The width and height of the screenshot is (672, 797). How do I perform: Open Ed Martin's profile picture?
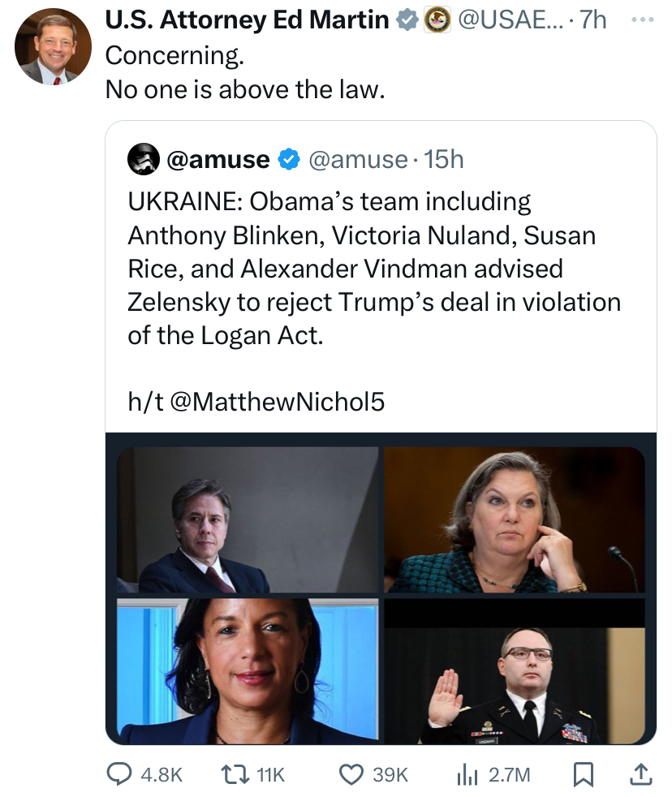[x=54, y=46]
